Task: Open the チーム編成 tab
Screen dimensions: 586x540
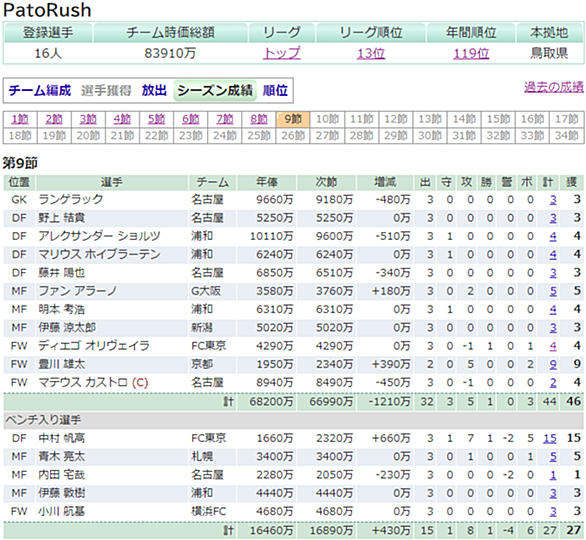Action: [40, 90]
